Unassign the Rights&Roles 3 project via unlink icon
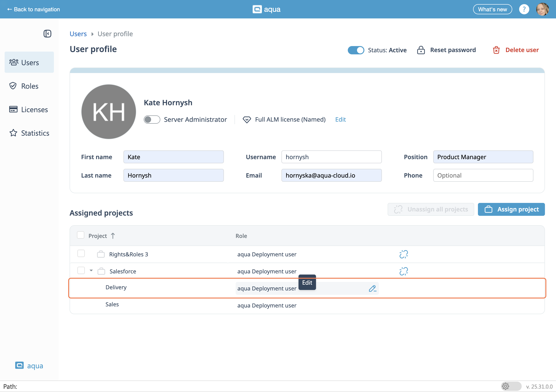 [404, 254]
